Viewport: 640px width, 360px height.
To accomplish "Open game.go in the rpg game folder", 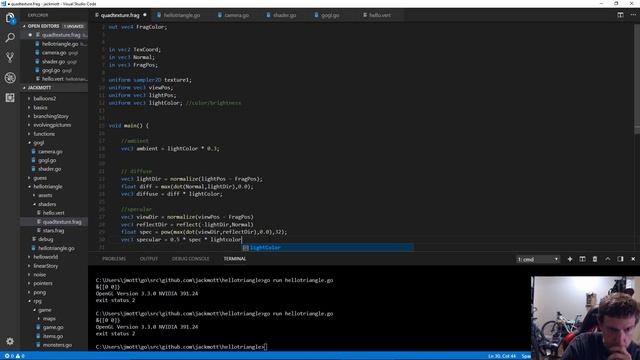I will 53,328.
